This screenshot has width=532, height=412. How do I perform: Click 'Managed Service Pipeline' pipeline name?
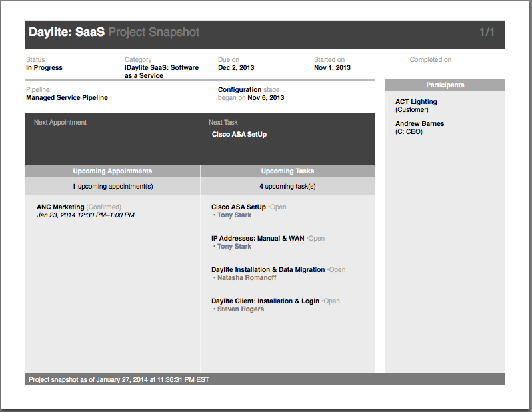point(67,98)
